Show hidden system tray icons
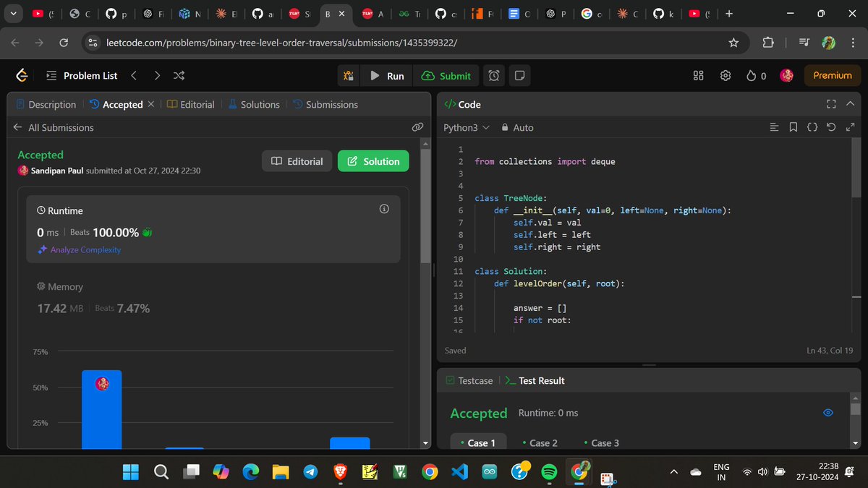This screenshot has height=488, width=868. (673, 472)
